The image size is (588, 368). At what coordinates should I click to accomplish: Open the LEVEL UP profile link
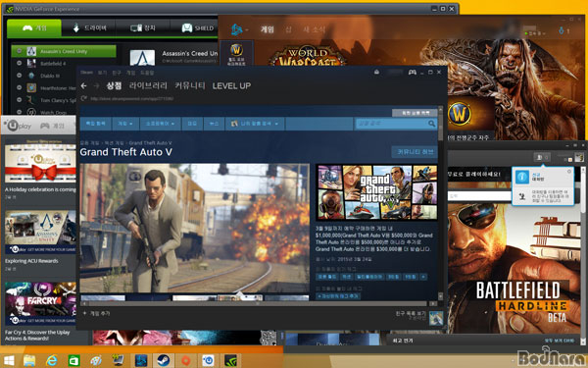pyautogui.click(x=231, y=85)
